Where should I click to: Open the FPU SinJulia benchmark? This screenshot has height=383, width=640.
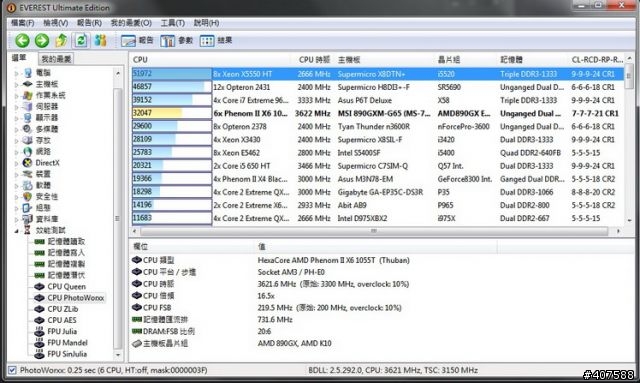coord(67,354)
